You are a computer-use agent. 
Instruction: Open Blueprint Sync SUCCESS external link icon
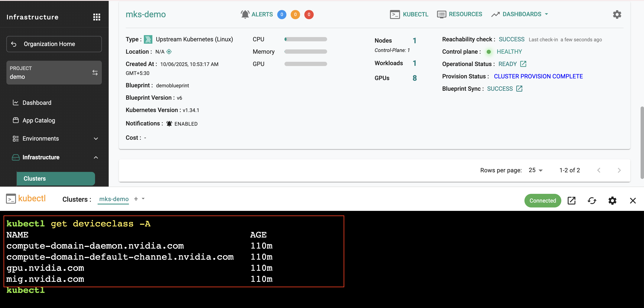(519, 89)
